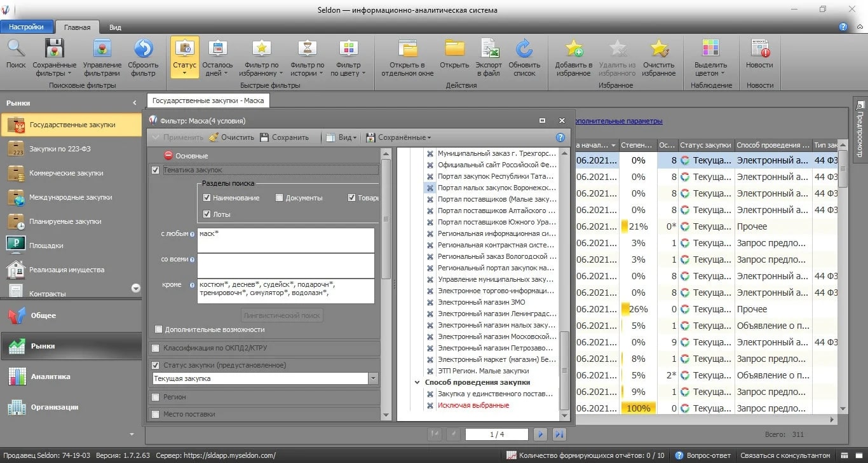The height and width of the screenshot is (463, 868).
Task: Enable Дополнительные возможности checkbox
Action: click(159, 329)
